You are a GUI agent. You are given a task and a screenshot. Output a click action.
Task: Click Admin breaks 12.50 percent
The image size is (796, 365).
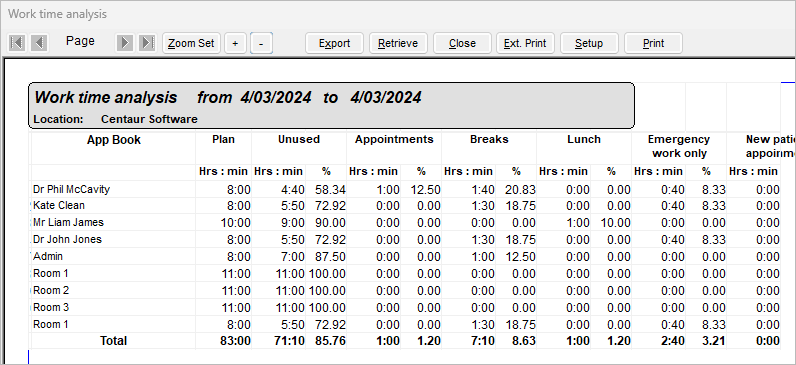click(x=520, y=257)
